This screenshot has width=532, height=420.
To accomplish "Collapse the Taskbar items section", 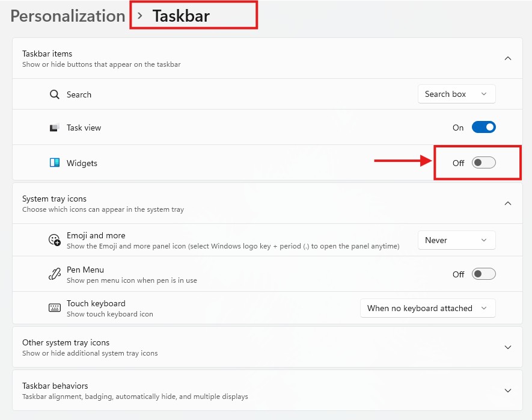I will (507, 58).
